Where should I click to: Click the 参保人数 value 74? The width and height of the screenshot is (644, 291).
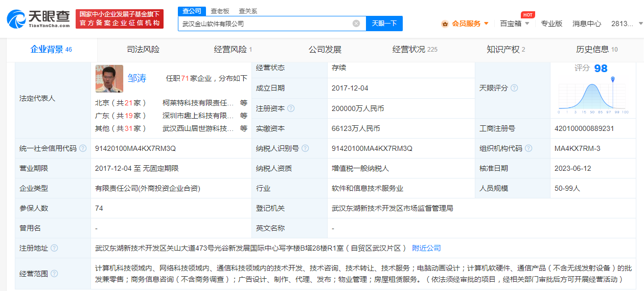point(99,208)
